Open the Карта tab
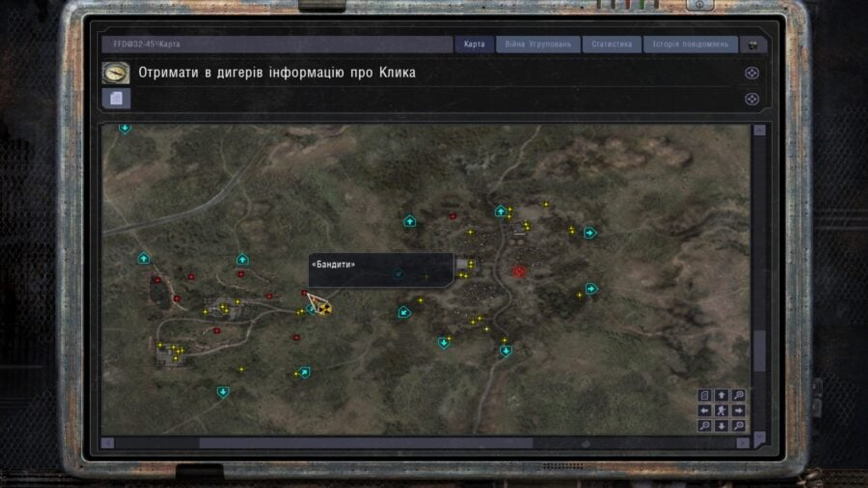This screenshot has width=868, height=488. click(474, 44)
